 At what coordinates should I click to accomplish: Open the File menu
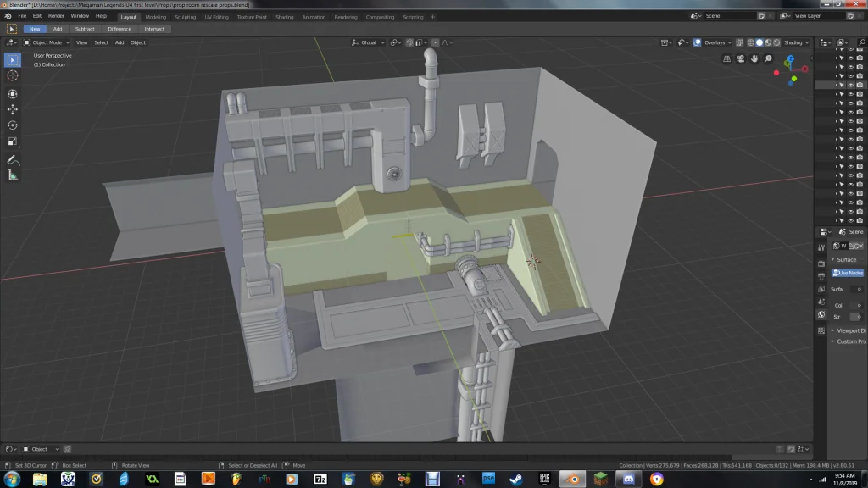click(22, 16)
